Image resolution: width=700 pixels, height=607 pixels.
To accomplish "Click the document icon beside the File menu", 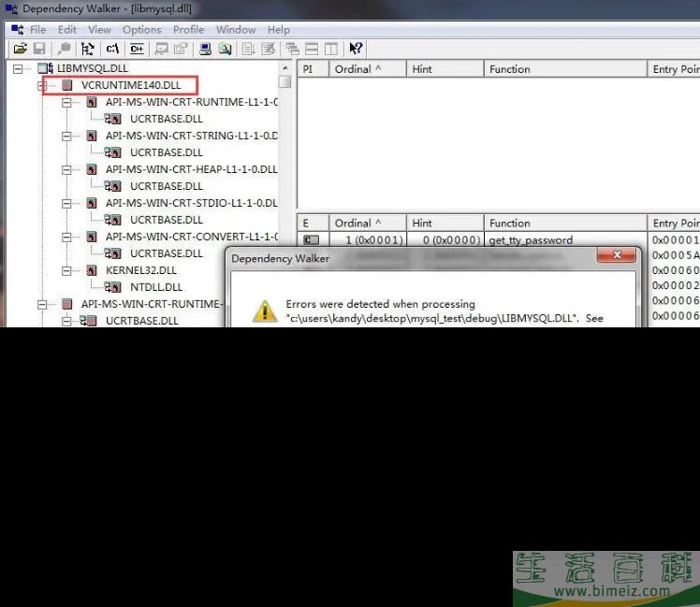I will coord(18,30).
